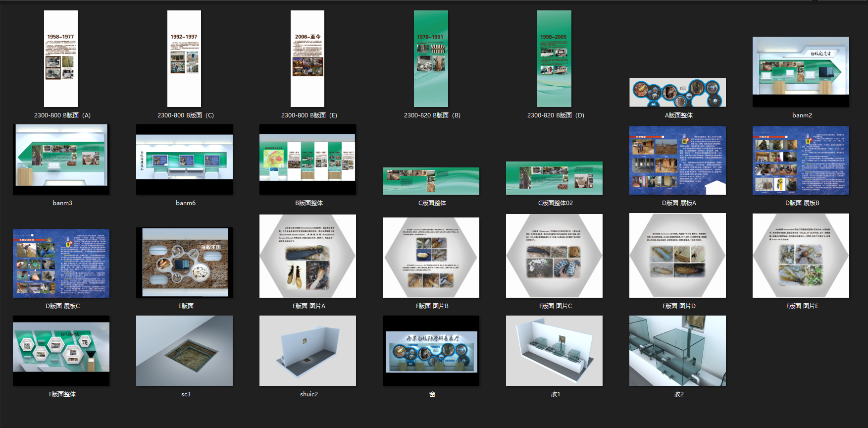The width and height of the screenshot is (868, 428).
Task: Select the B版面整体 thumbnail
Action: 307,159
